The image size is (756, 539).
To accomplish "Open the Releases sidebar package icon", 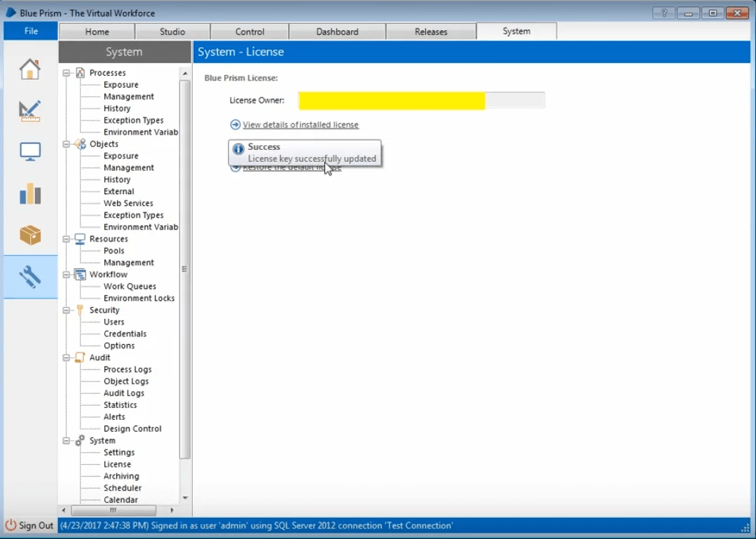I will (x=30, y=236).
